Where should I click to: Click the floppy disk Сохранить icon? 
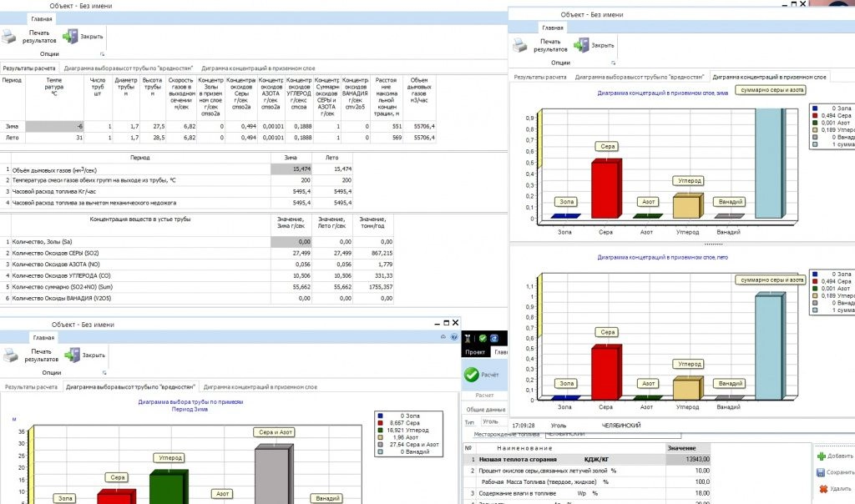(821, 472)
